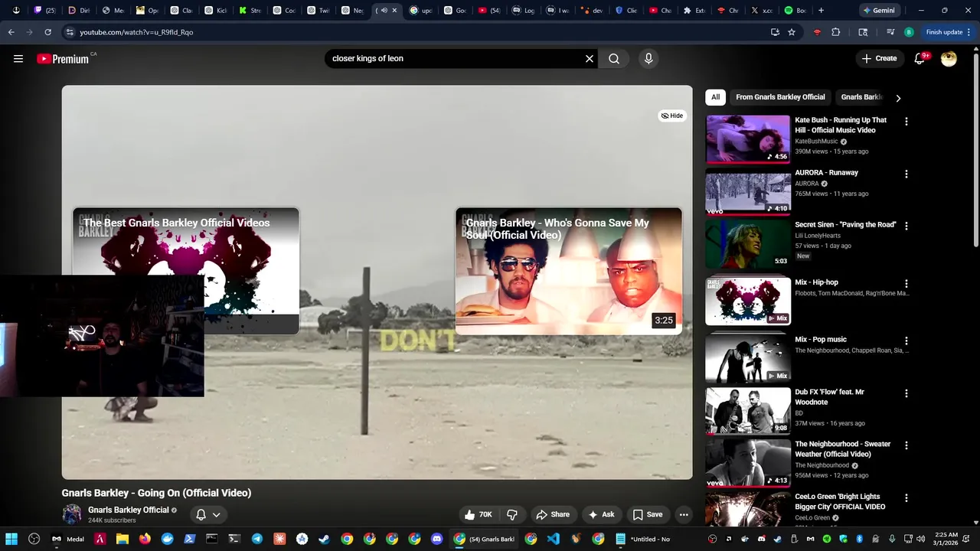The width and height of the screenshot is (980, 551).
Task: Open options for AURORA - Runaway
Action: pos(906,174)
